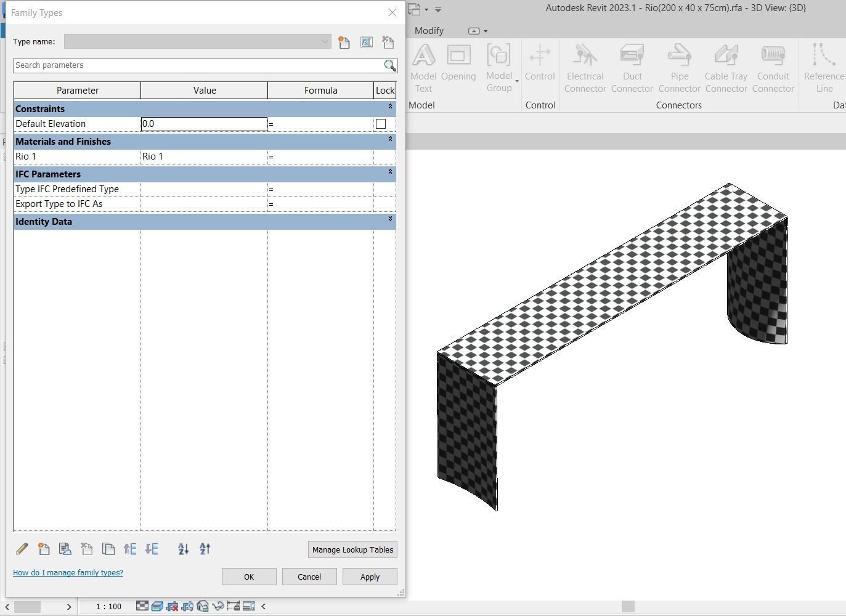Click the New Type icon beside Type name
846x616 pixels.
(344, 42)
